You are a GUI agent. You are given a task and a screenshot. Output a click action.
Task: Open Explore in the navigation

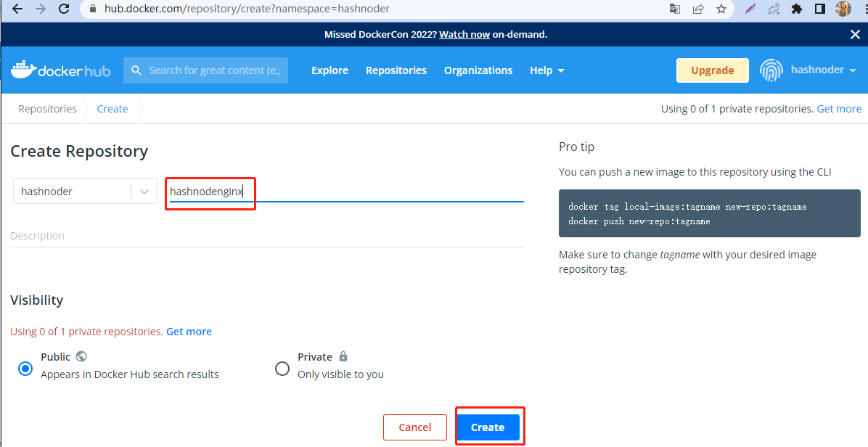point(330,70)
